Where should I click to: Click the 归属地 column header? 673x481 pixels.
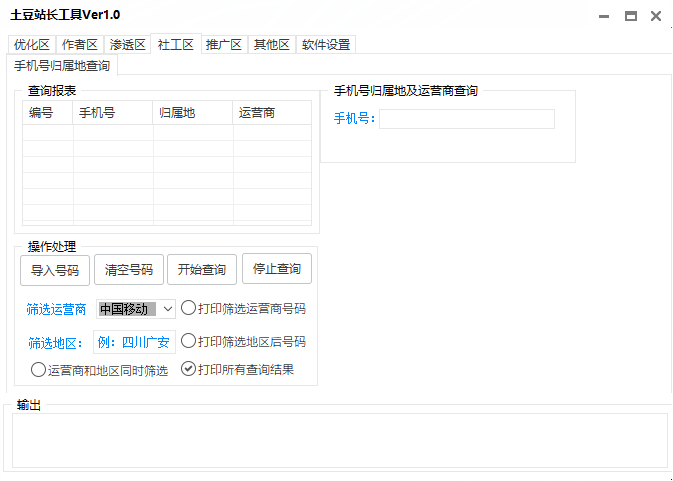pos(192,113)
